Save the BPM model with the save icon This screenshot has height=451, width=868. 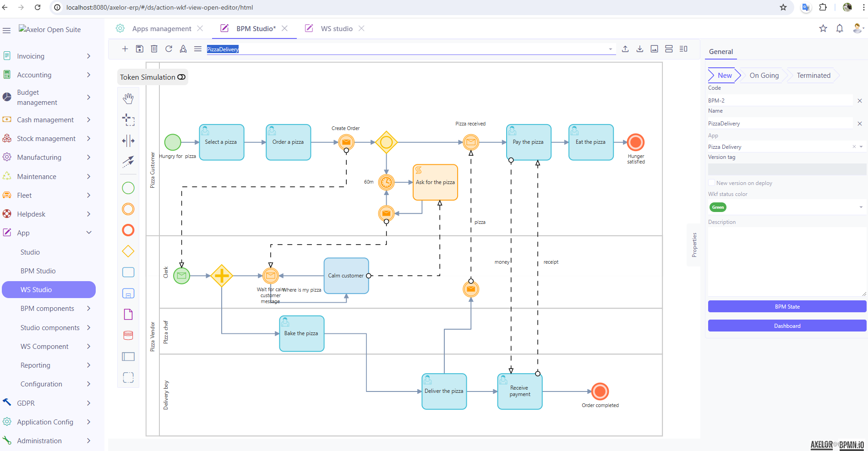140,49
